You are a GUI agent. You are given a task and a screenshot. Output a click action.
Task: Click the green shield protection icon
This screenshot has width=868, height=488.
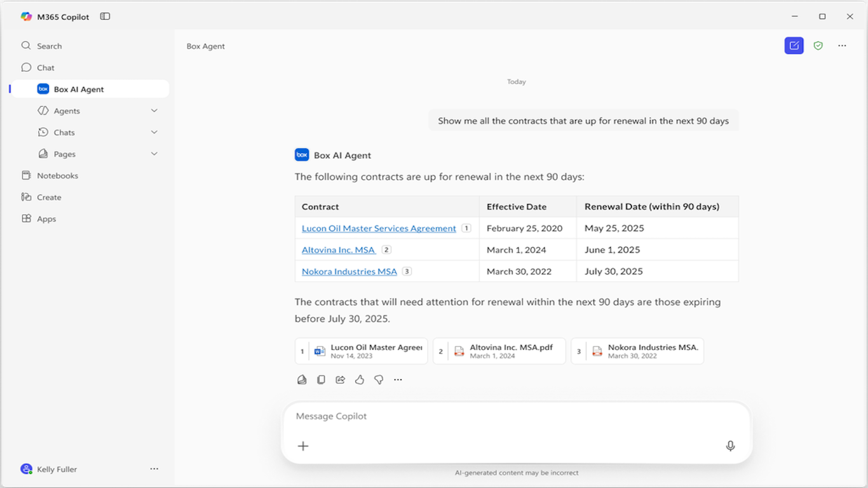pos(818,46)
